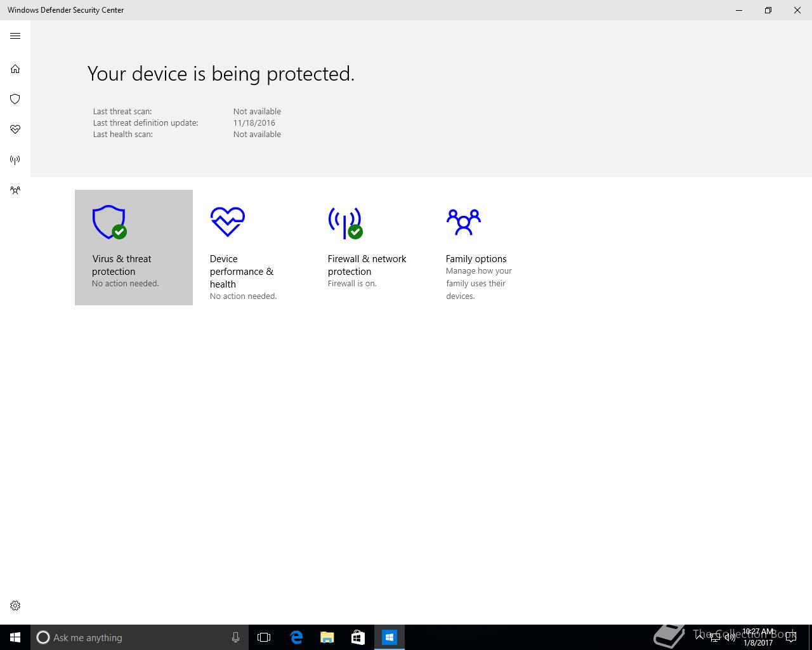The image size is (812, 650).
Task: Select 'Last health scan:' label
Action: (123, 135)
